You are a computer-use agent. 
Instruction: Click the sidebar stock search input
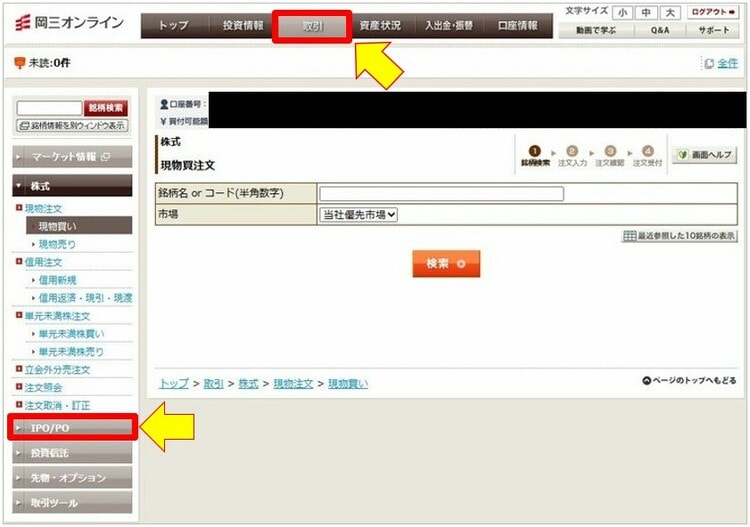pyautogui.click(x=49, y=108)
